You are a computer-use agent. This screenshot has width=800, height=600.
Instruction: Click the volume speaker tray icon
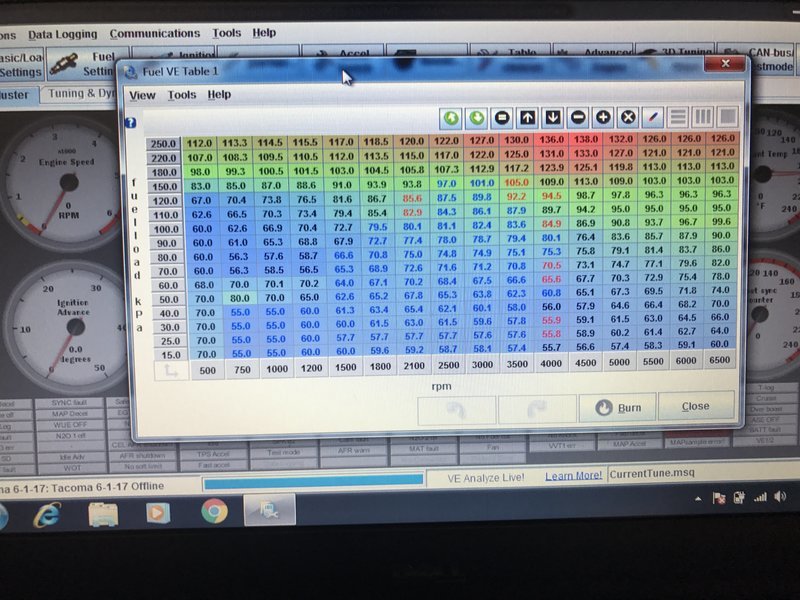[780, 496]
